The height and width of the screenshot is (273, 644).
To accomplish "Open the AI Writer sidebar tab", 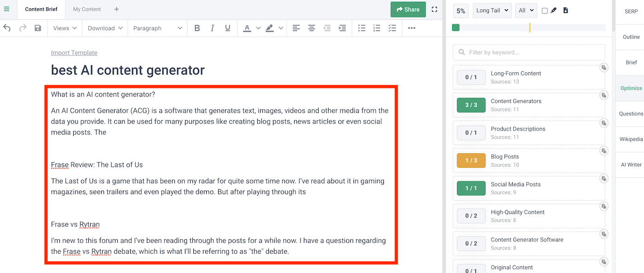I will coord(631,165).
